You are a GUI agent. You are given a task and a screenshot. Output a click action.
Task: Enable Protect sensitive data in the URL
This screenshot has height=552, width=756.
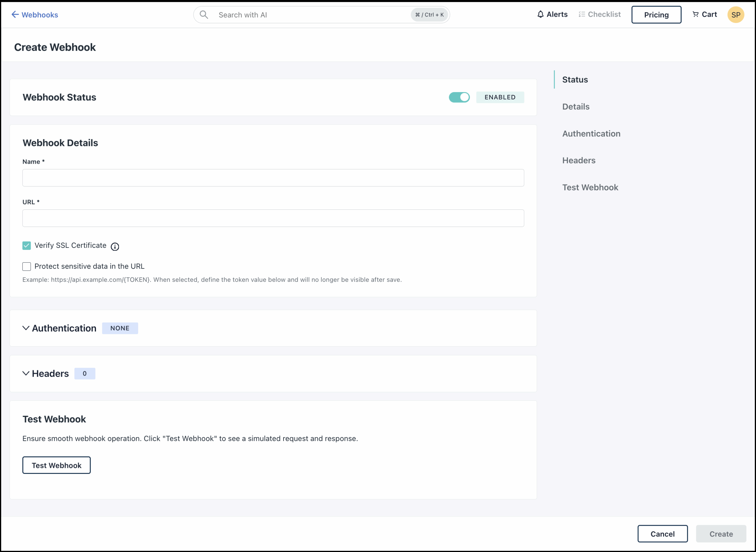tap(26, 266)
